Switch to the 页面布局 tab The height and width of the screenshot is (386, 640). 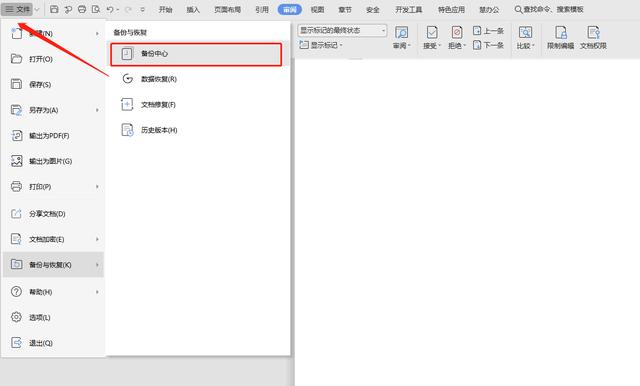227,9
